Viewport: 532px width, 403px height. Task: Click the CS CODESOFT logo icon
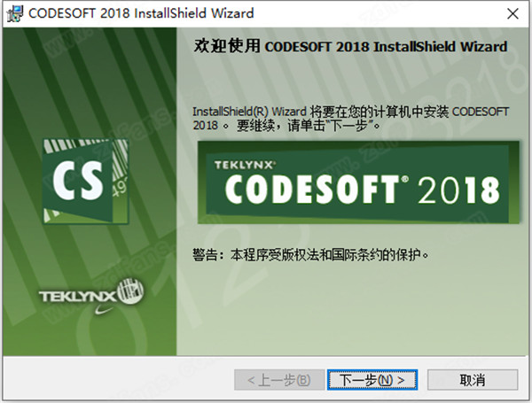[x=85, y=181]
